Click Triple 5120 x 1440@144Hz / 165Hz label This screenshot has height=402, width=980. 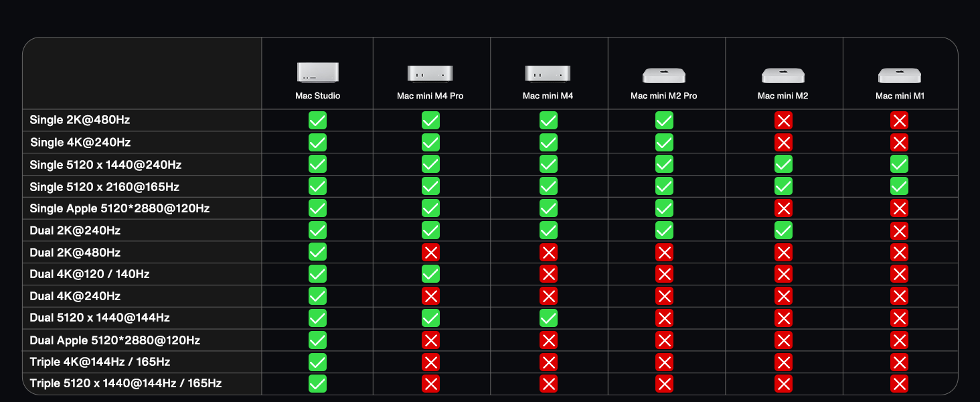(126, 384)
